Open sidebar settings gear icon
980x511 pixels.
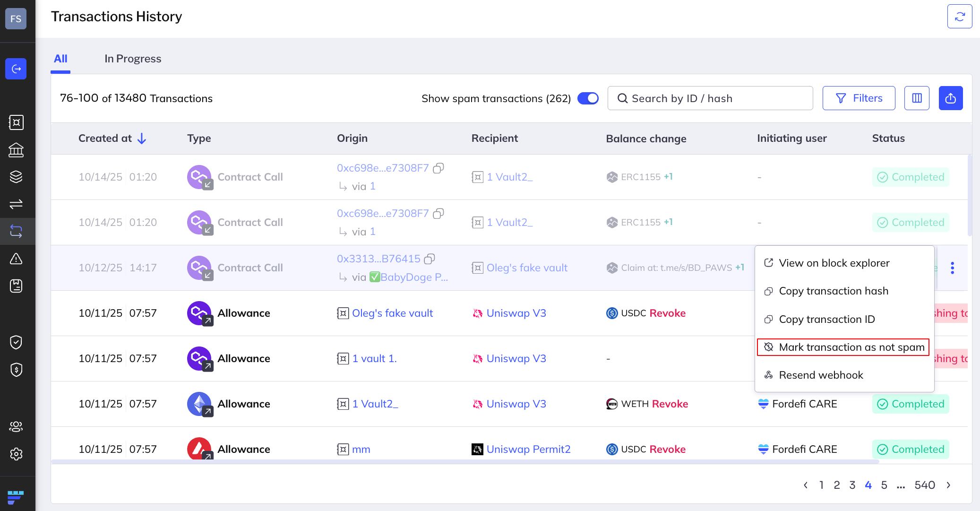point(16,454)
